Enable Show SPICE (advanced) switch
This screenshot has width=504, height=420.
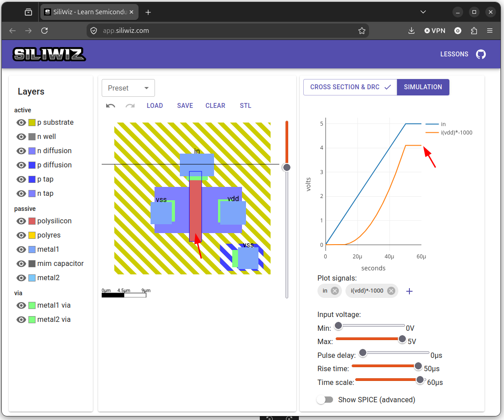pyautogui.click(x=325, y=400)
